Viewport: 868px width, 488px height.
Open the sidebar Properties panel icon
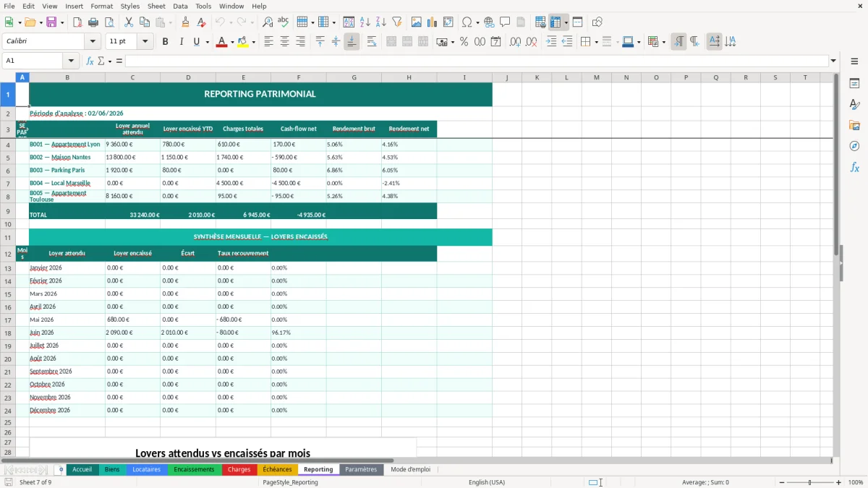point(854,84)
